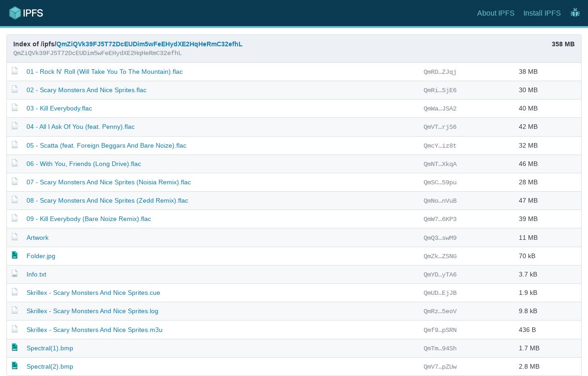Screen dimensions: 588x376
Task: Download 03 - Kill Everybody.flac
Action: click(59, 108)
